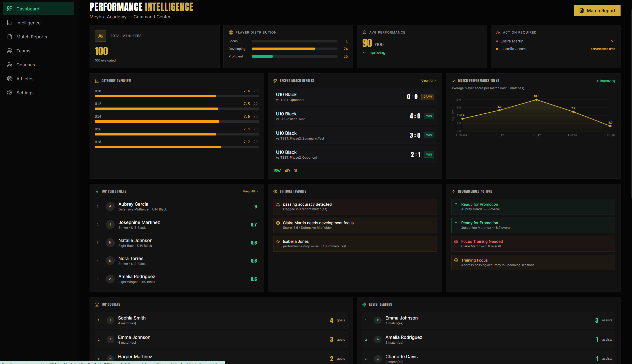Select Emma Johnson in Assist Leaders
Image resolution: width=632 pixels, height=364 pixels.
[489, 320]
